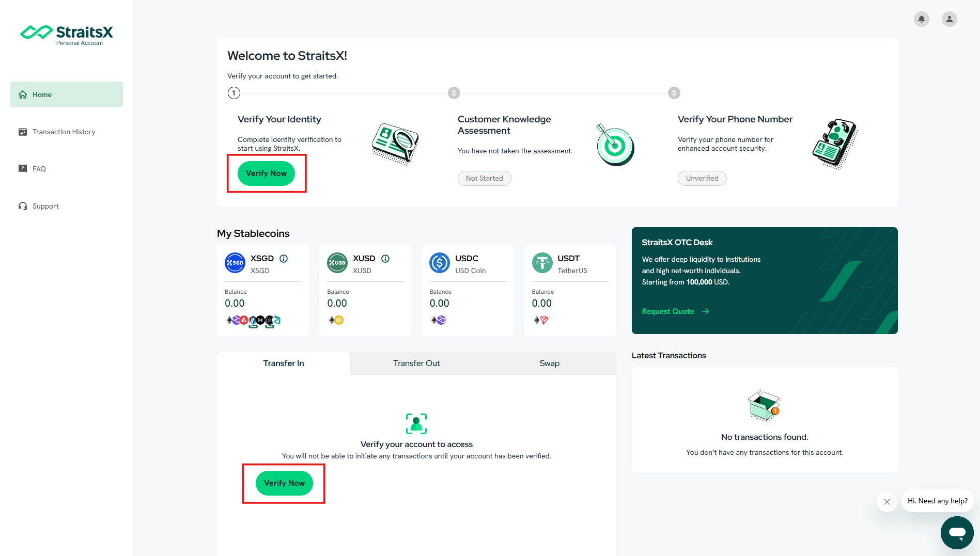Click step 1 circle in progress tracker

tap(234, 93)
